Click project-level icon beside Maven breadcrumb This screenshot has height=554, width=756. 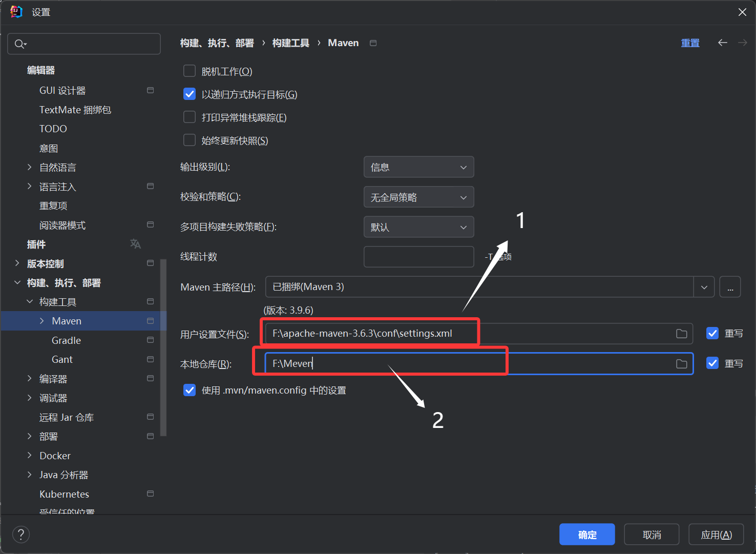(x=373, y=43)
